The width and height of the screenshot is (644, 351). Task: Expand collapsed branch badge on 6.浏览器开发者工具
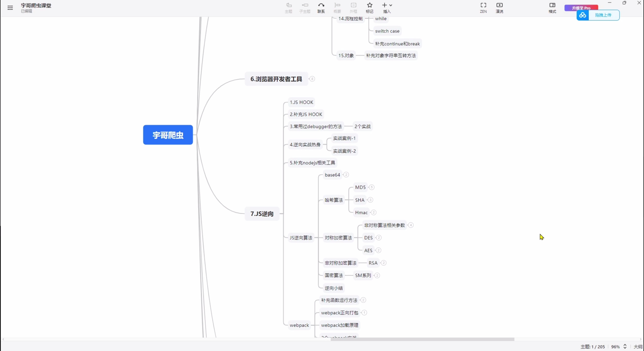312,79
